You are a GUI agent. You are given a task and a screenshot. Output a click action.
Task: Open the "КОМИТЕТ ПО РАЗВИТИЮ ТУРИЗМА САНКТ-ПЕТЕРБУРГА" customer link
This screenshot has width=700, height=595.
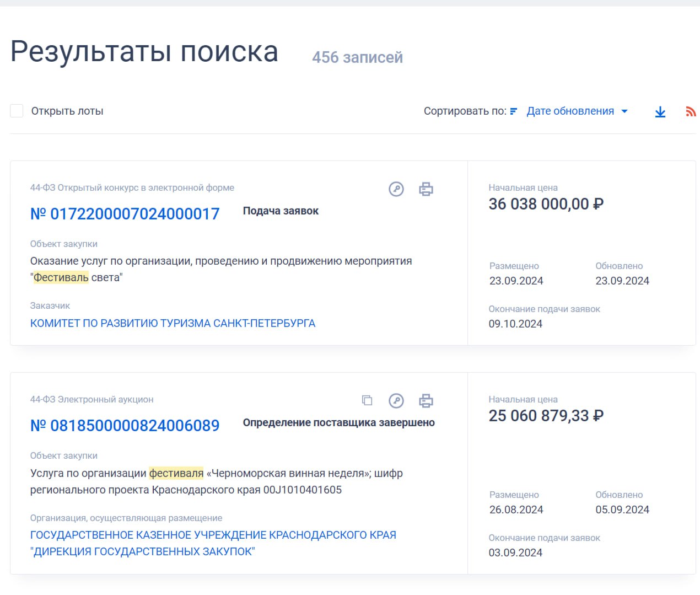[173, 323]
